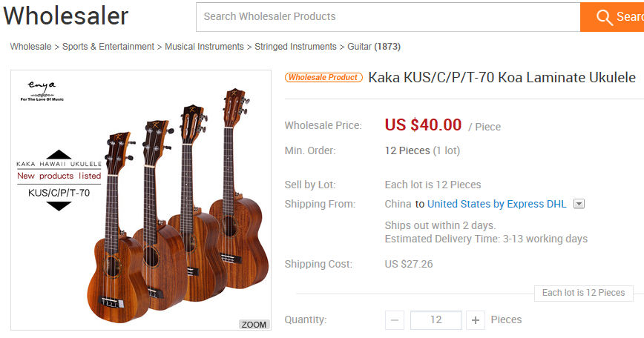Viewport: 644px width, 338px height.
Task: Click the orange search magnifier icon
Action: [x=605, y=17]
